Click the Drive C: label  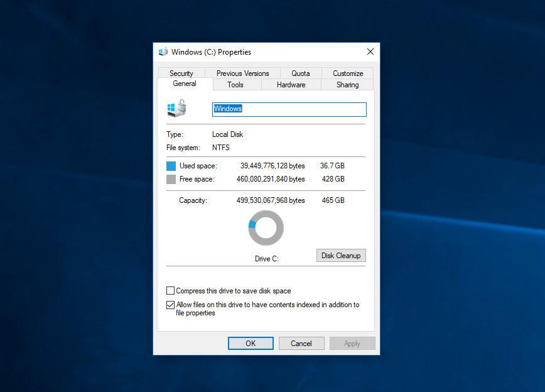267,259
